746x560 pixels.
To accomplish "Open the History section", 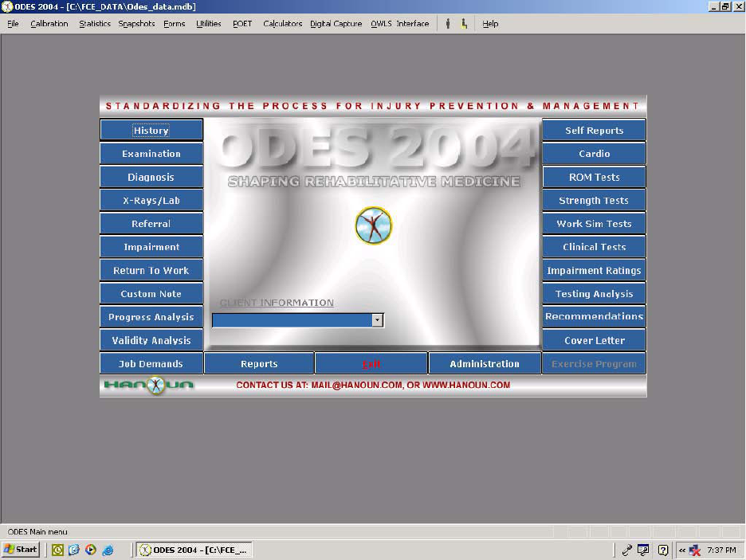I will [151, 130].
